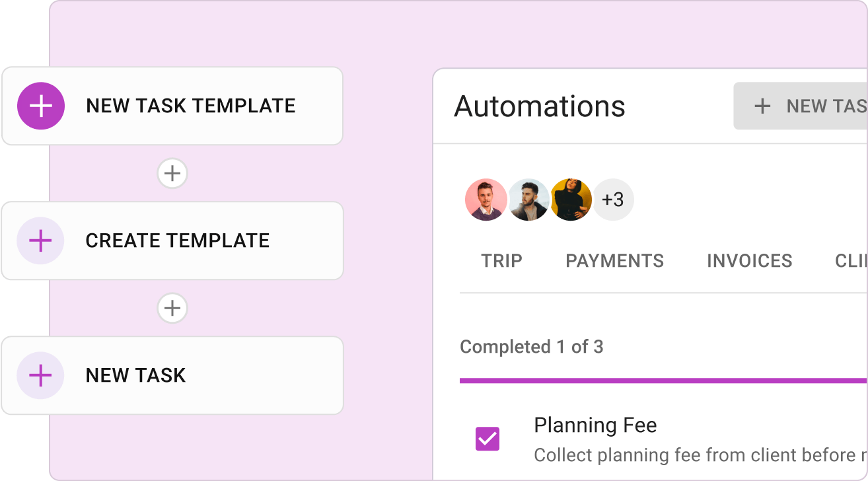Viewport: 868px width, 481px height.
Task: Click the Automations heading
Action: [540, 106]
